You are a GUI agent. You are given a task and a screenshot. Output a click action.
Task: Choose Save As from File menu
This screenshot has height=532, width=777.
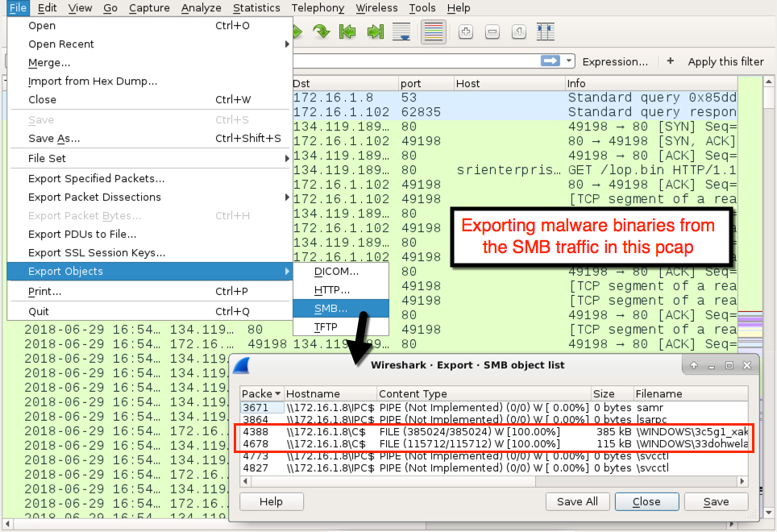tap(150, 139)
